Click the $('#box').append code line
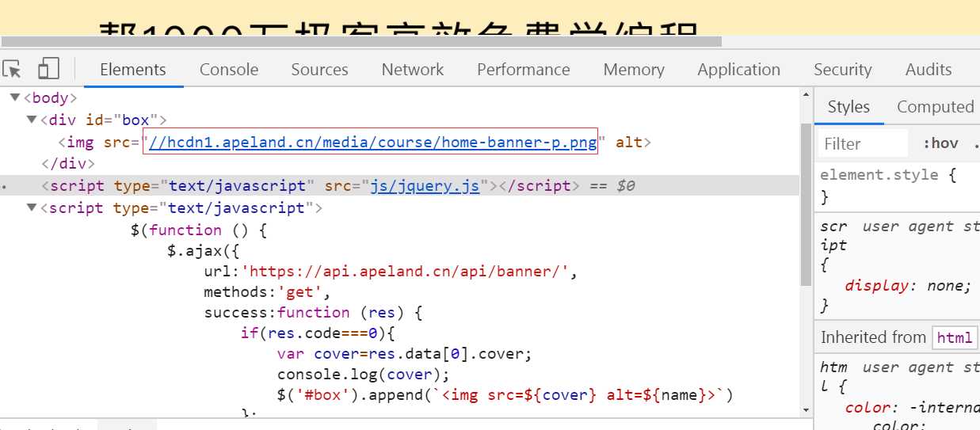The image size is (980, 430). pyautogui.click(x=505, y=395)
